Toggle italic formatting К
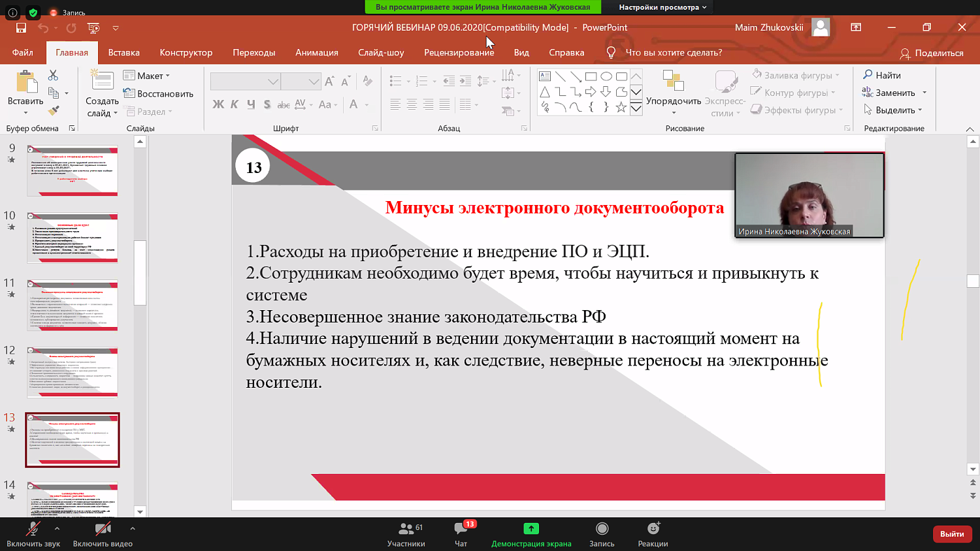Viewport: 980px width, 551px height. [234, 104]
